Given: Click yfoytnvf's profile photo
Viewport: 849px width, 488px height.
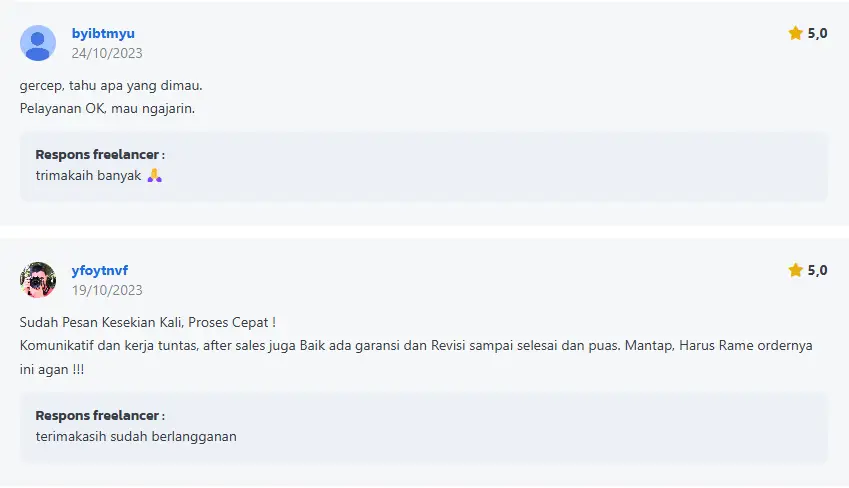Looking at the screenshot, I should [x=38, y=280].
